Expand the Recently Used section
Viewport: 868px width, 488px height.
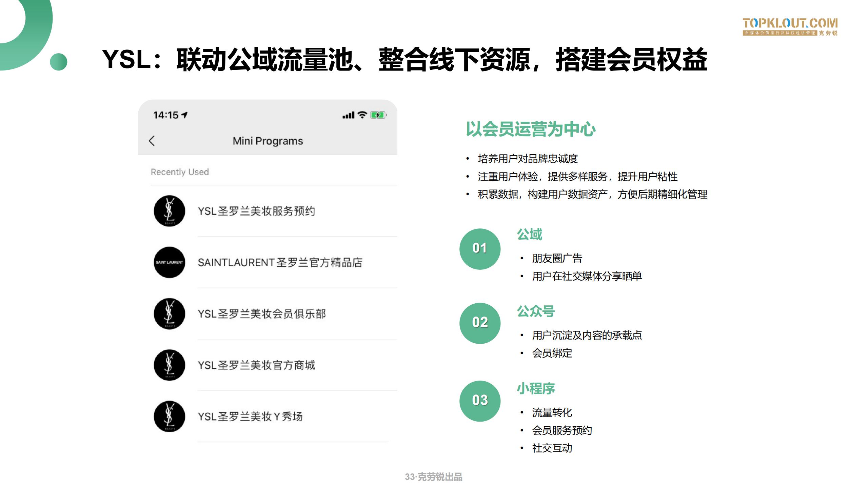tap(180, 172)
